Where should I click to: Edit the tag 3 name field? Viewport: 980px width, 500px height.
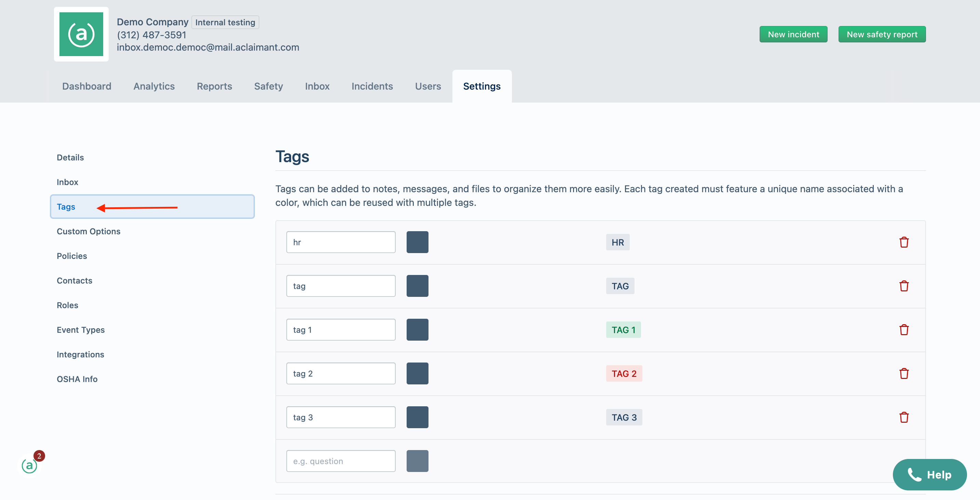[x=341, y=417]
